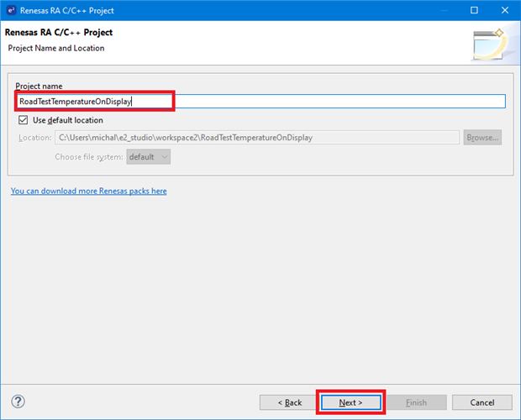Click the Project name label
The image size is (521, 420).
pyautogui.click(x=39, y=86)
